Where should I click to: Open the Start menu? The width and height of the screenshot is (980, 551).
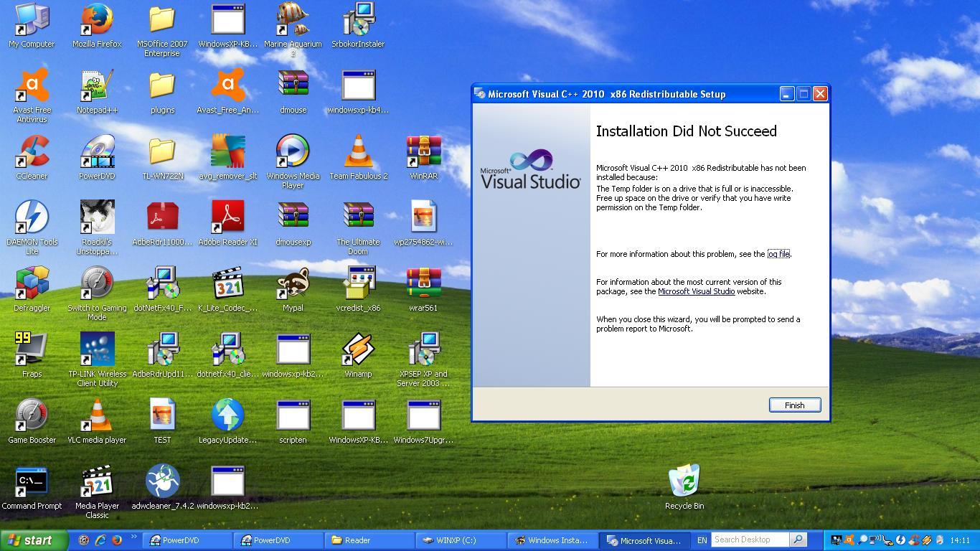tap(34, 540)
